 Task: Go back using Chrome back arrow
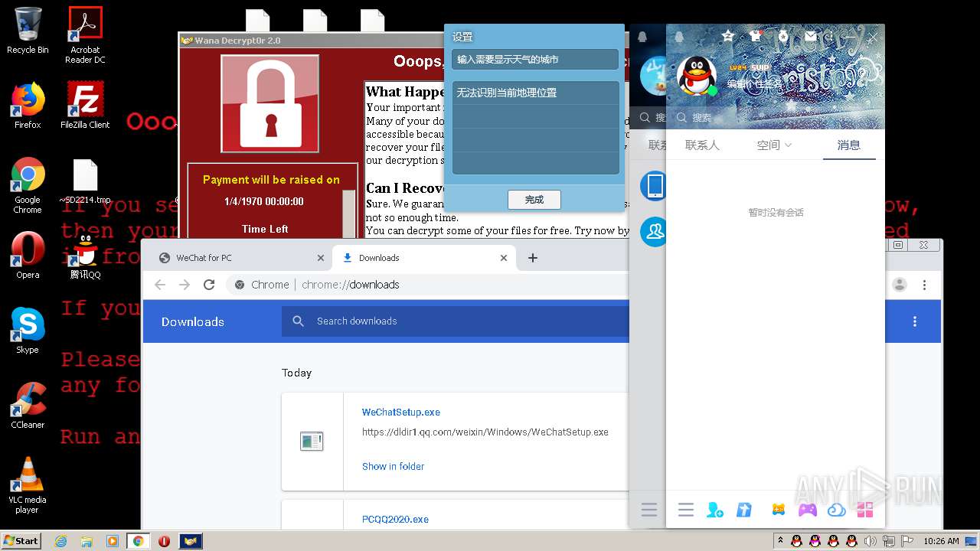coord(159,285)
